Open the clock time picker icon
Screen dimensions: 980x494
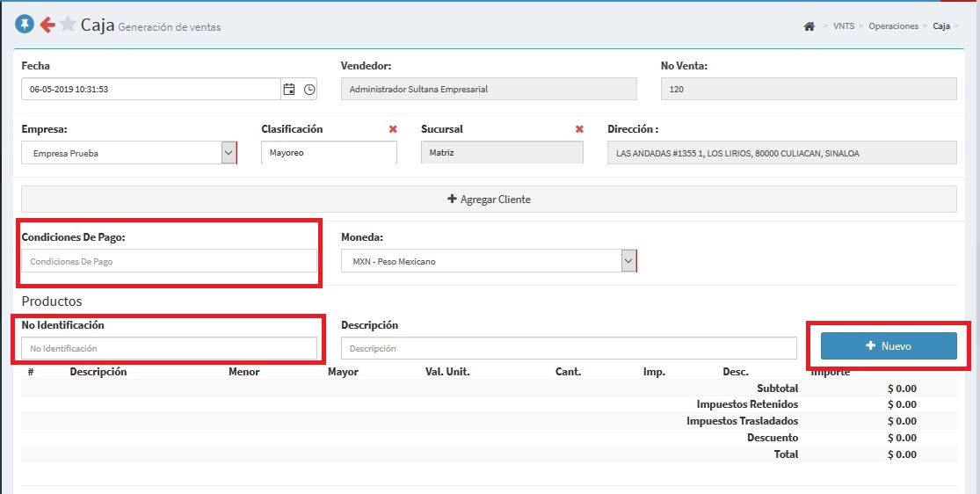pyautogui.click(x=309, y=89)
